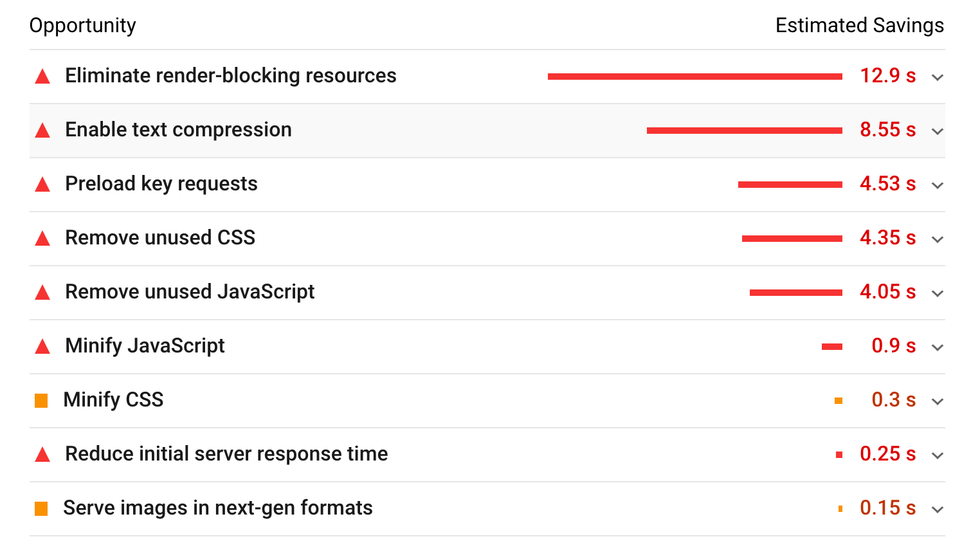Click the 12.9 s savings bar
This screenshot has width=980, height=557.
(695, 77)
